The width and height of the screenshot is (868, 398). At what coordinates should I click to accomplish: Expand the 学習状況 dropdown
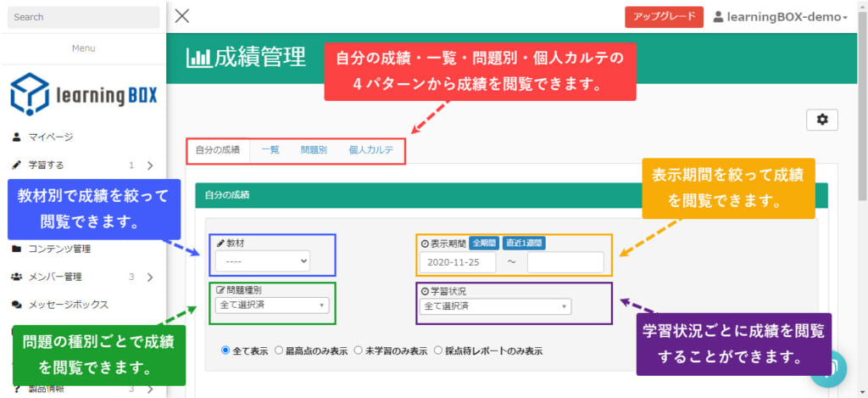pos(495,306)
